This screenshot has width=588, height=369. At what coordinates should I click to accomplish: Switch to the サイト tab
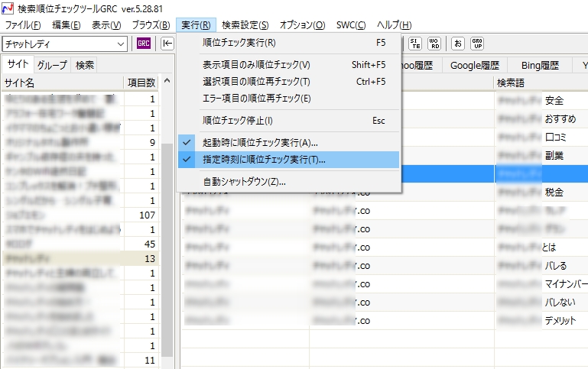pyautogui.click(x=18, y=64)
